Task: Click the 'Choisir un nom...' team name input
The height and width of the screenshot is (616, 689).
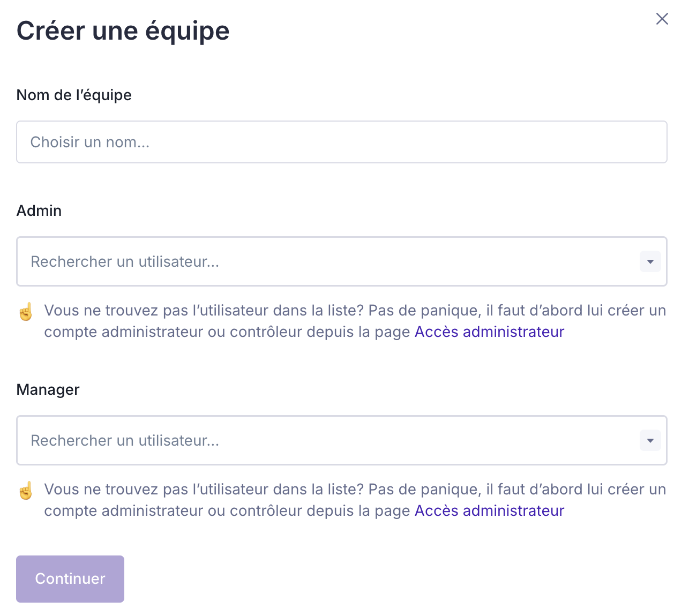Action: 341,142
